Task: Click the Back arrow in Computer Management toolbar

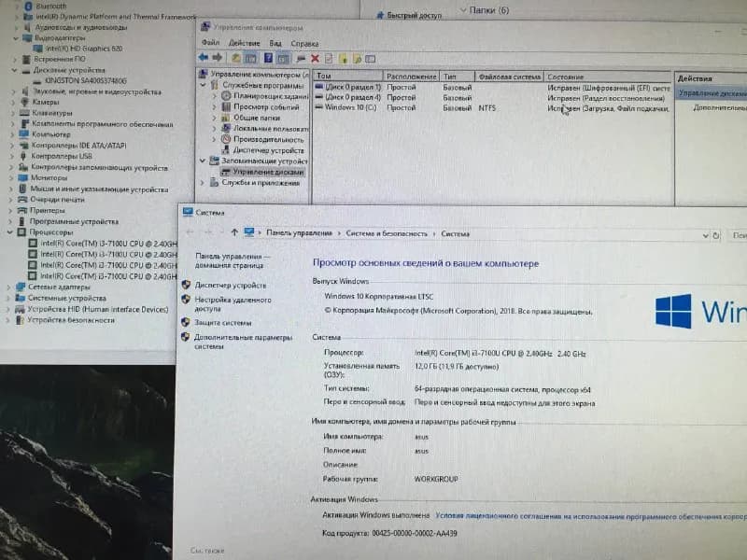Action: pyautogui.click(x=204, y=58)
